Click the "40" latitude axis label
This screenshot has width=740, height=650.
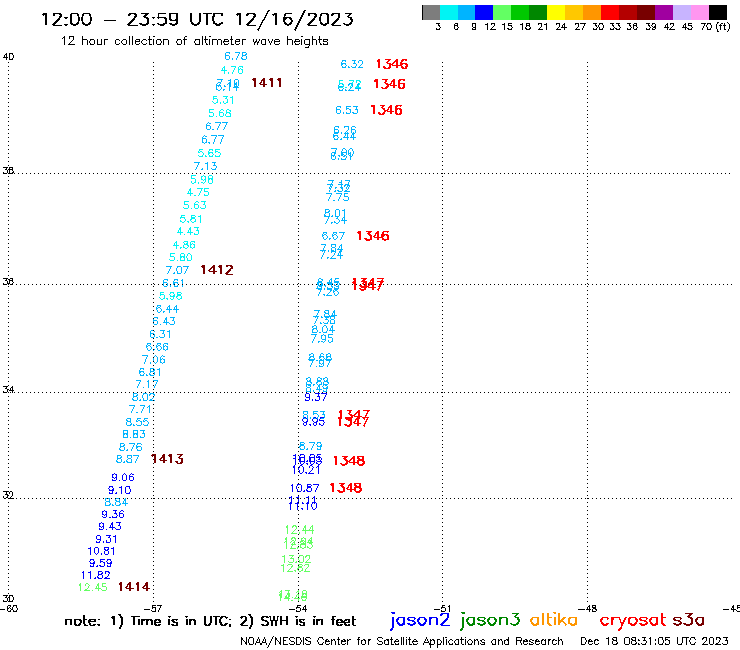pos(8,57)
